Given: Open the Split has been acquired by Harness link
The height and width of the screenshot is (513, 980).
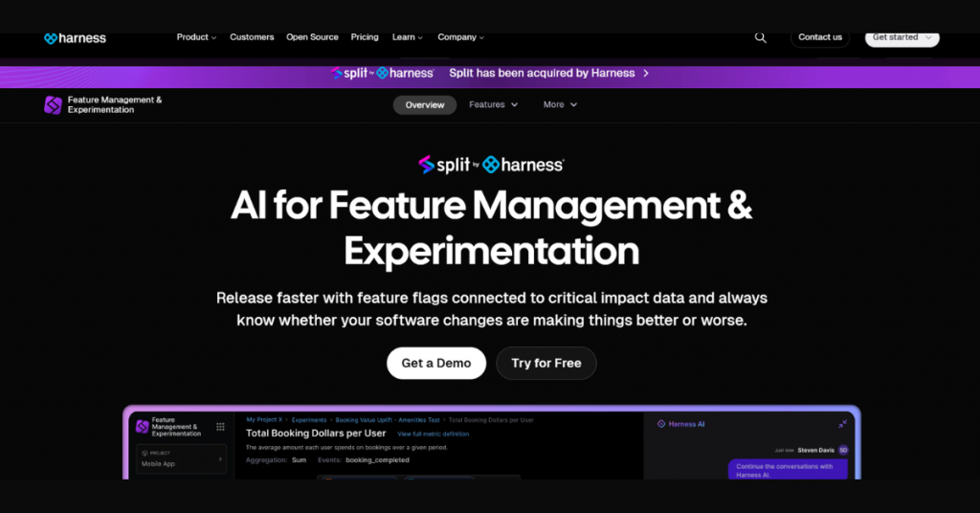Looking at the screenshot, I should click(542, 73).
